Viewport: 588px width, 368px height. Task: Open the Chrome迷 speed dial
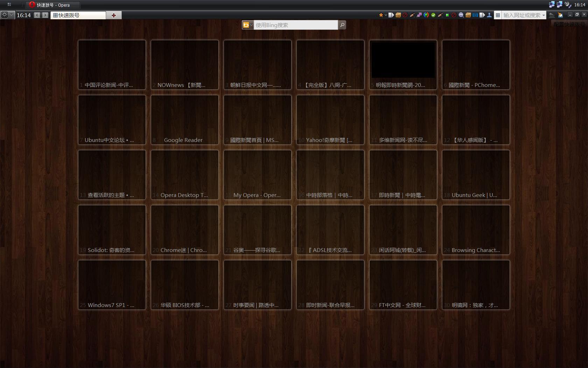pyautogui.click(x=185, y=230)
